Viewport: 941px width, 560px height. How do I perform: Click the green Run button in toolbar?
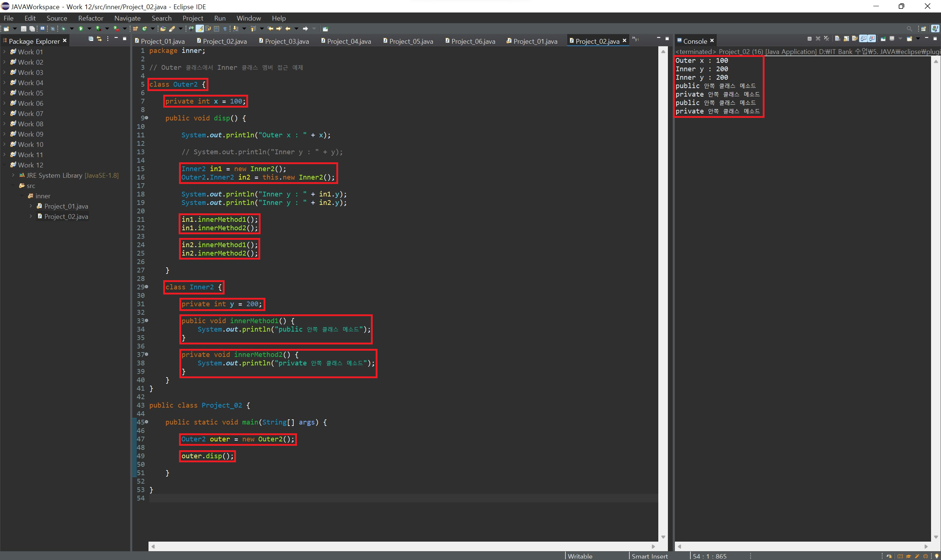point(81,29)
